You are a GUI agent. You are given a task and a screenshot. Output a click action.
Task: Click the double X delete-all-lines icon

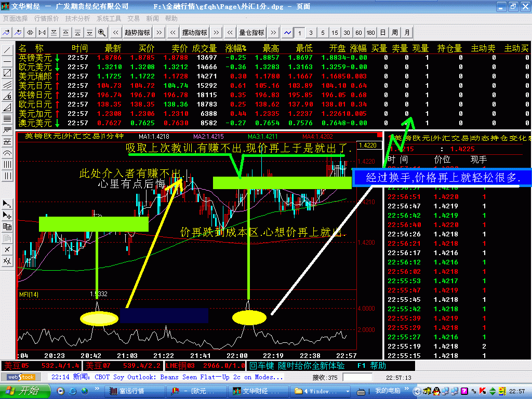(7, 261)
